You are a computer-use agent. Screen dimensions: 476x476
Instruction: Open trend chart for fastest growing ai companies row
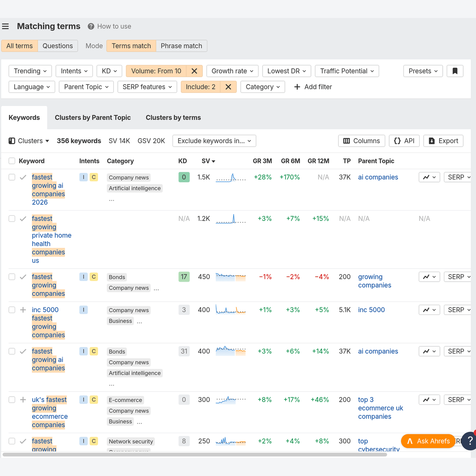pos(429,351)
